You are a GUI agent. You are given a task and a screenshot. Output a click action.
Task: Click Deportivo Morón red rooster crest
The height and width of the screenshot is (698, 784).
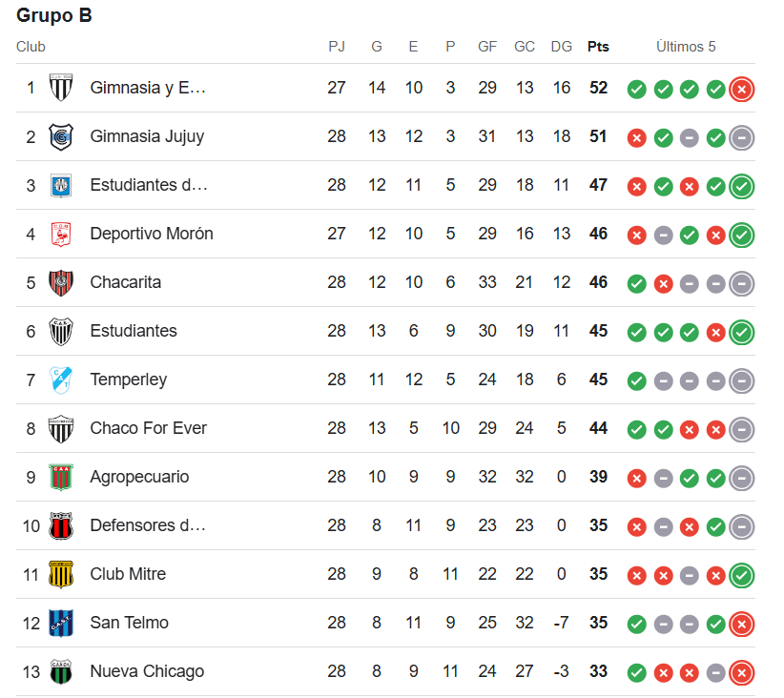click(x=61, y=234)
